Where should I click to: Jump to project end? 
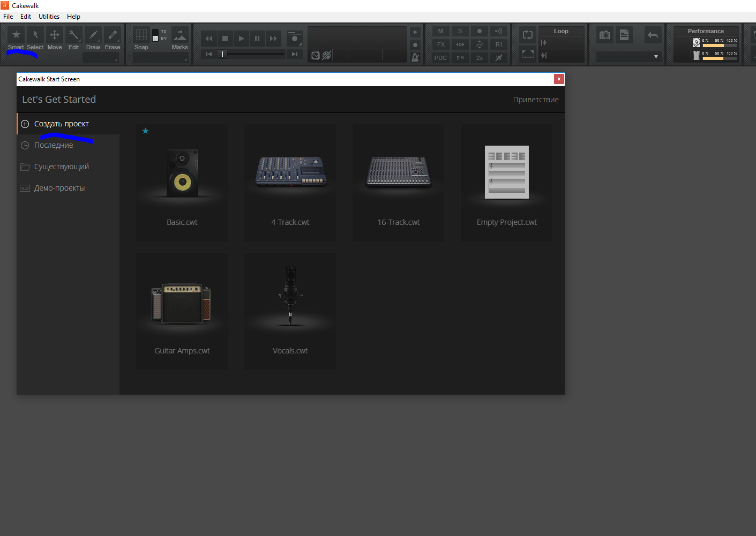click(295, 54)
